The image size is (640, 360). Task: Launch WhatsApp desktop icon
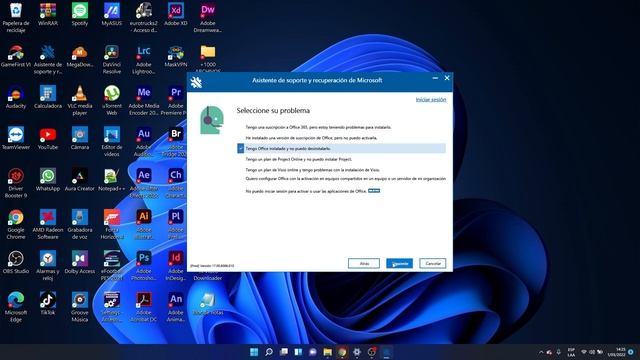48,180
